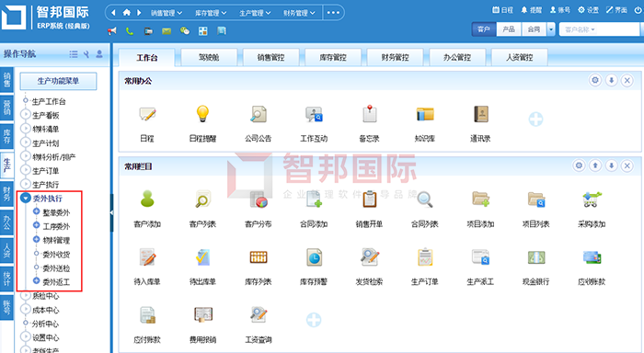This screenshot has width=644, height=353.
Task: Click the 客户名称 search input field
Action: pos(599,29)
